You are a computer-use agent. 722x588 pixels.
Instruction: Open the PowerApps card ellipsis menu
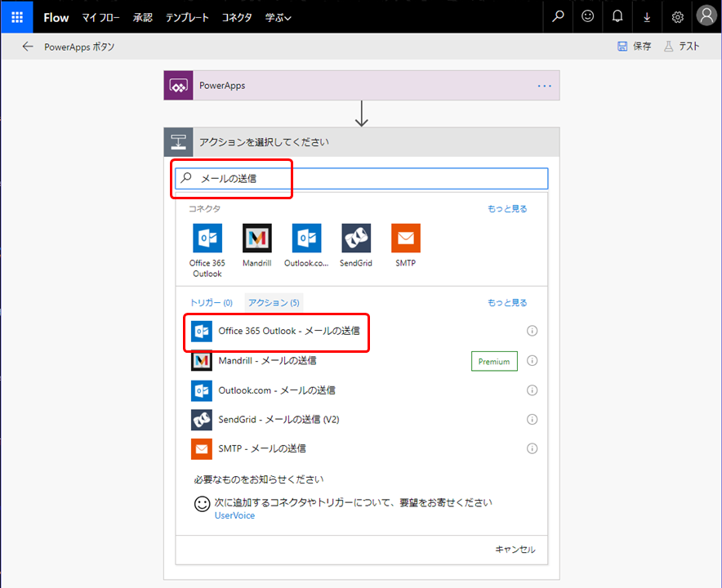[544, 85]
